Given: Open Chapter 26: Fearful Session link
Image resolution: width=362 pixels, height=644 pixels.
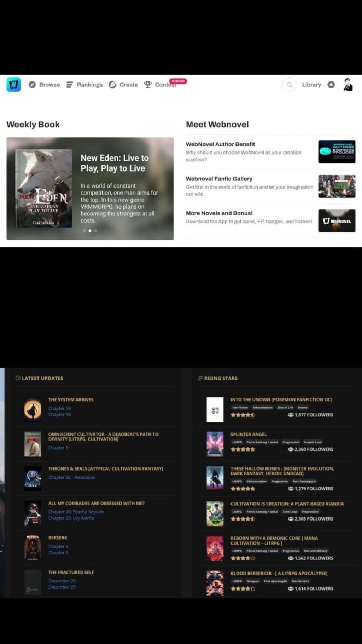Looking at the screenshot, I should 76,512.
